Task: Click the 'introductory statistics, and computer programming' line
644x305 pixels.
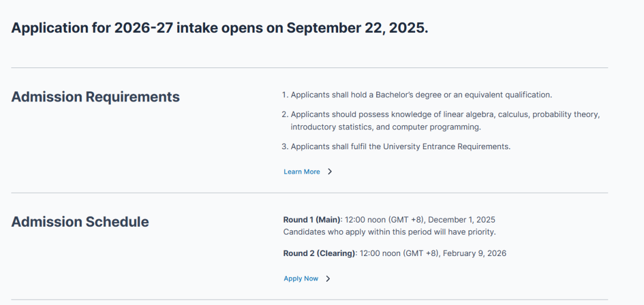Action: pos(385,127)
